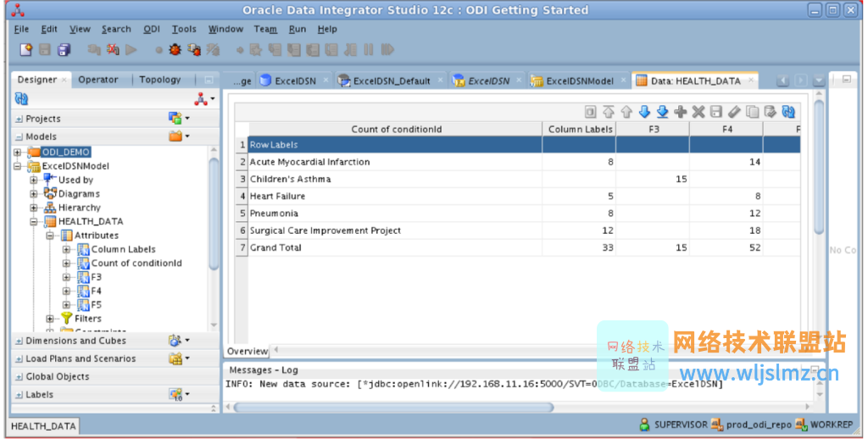Expand the Hierarchy node

34,207
